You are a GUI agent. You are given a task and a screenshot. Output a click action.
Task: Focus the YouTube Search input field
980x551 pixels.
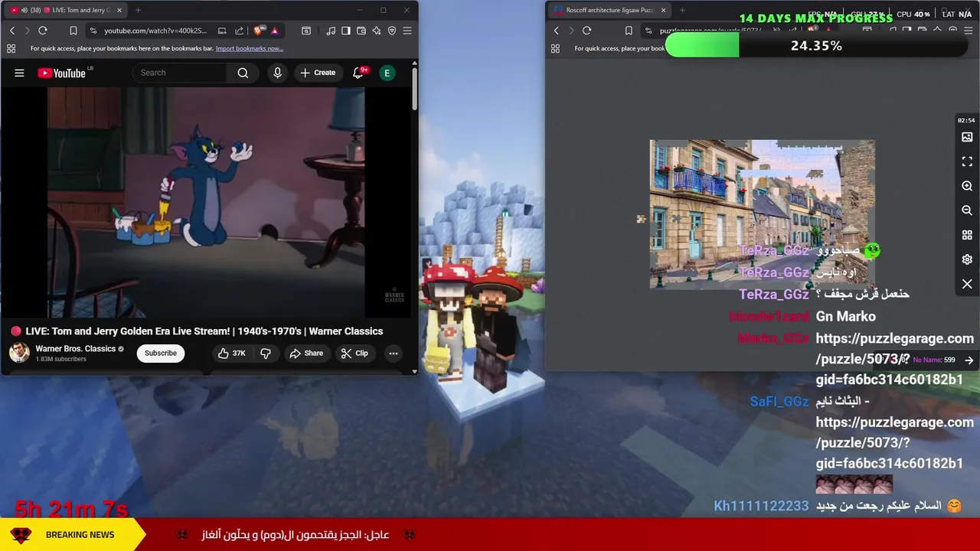pos(180,73)
